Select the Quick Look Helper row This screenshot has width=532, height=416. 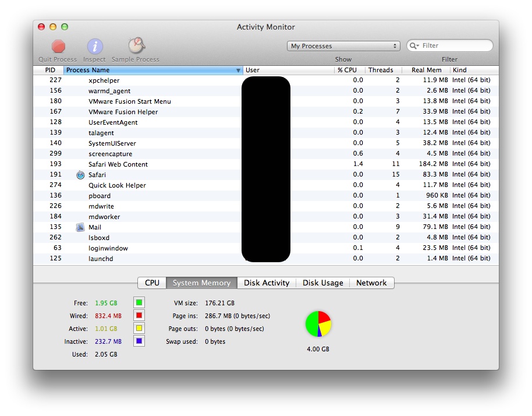click(x=265, y=185)
